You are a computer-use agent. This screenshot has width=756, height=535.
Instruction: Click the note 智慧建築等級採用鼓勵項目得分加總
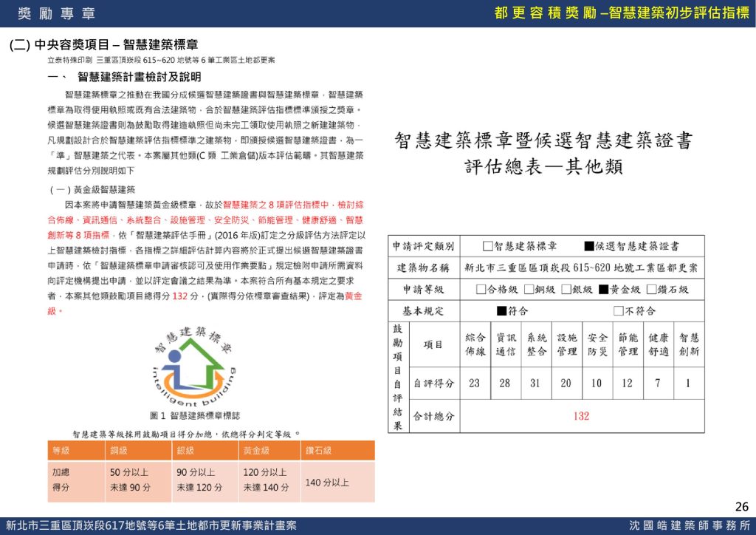tap(186, 435)
